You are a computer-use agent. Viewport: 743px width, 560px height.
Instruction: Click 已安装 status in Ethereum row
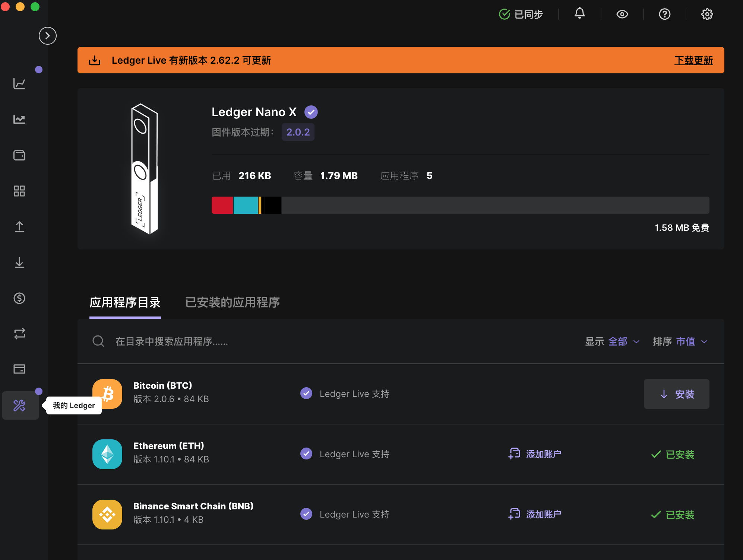673,454
